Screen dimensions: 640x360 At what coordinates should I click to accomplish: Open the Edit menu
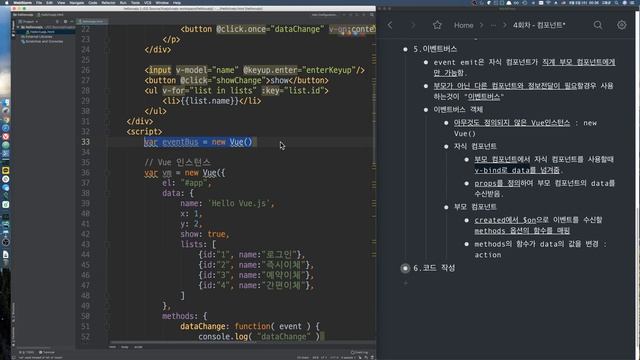[49, 2]
